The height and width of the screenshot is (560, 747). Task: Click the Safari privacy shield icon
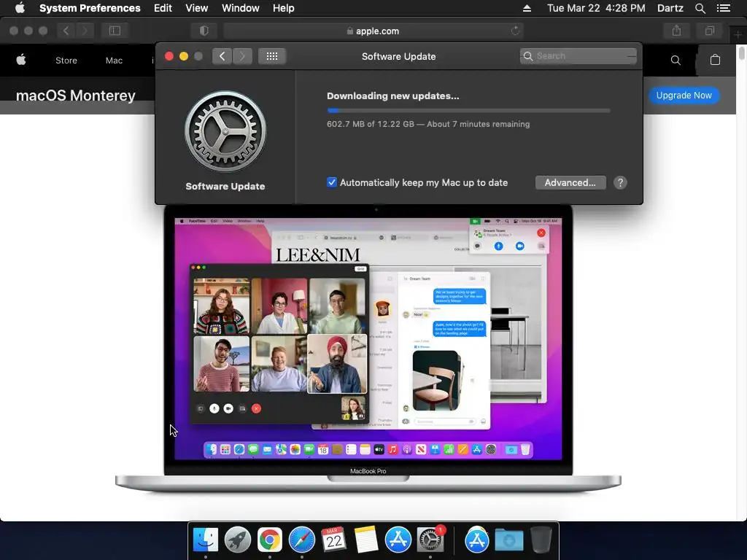[x=204, y=31]
